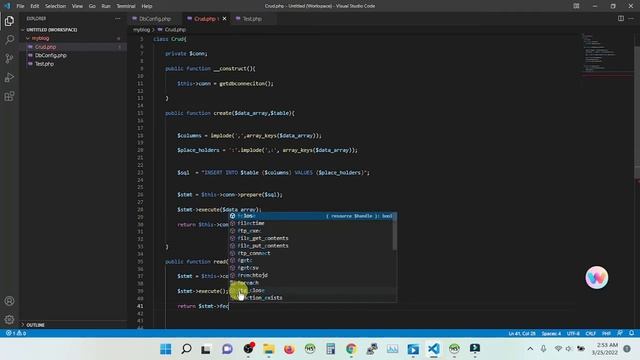The image size is (640, 360).
Task: Open the Terminal menu
Action: (126, 6)
